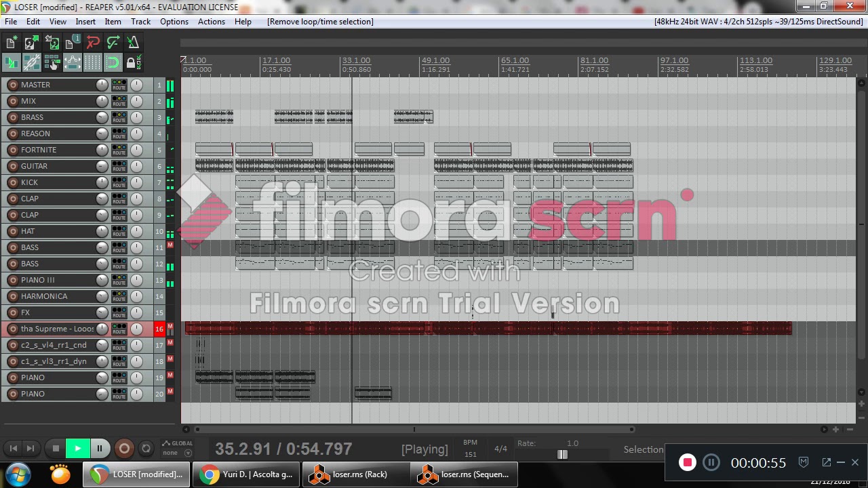Open the Item menu
This screenshot has width=868, height=488.
coord(113,22)
